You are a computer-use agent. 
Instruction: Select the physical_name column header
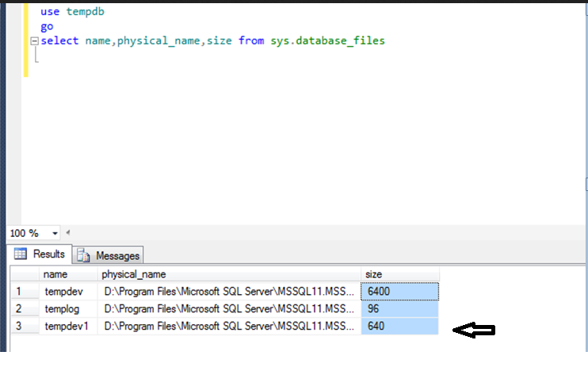(230, 274)
